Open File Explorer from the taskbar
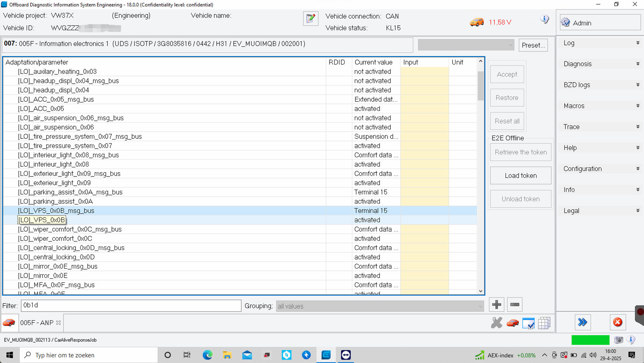 point(227,355)
